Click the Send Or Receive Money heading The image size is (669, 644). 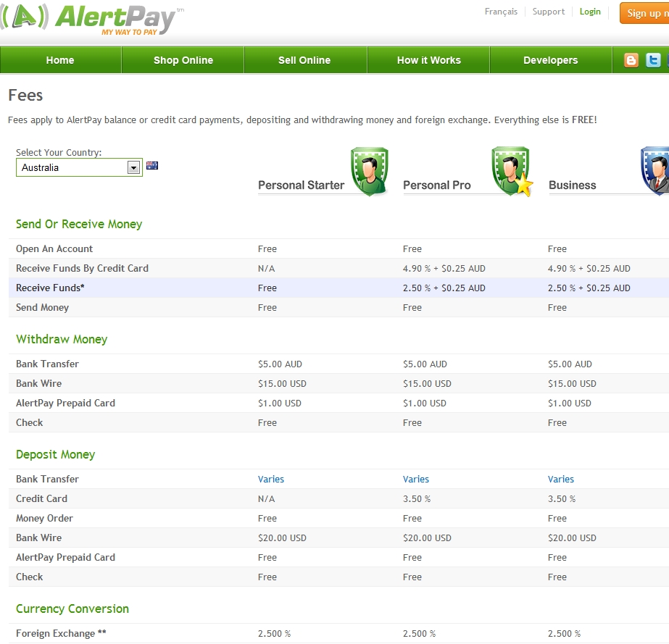point(79,224)
